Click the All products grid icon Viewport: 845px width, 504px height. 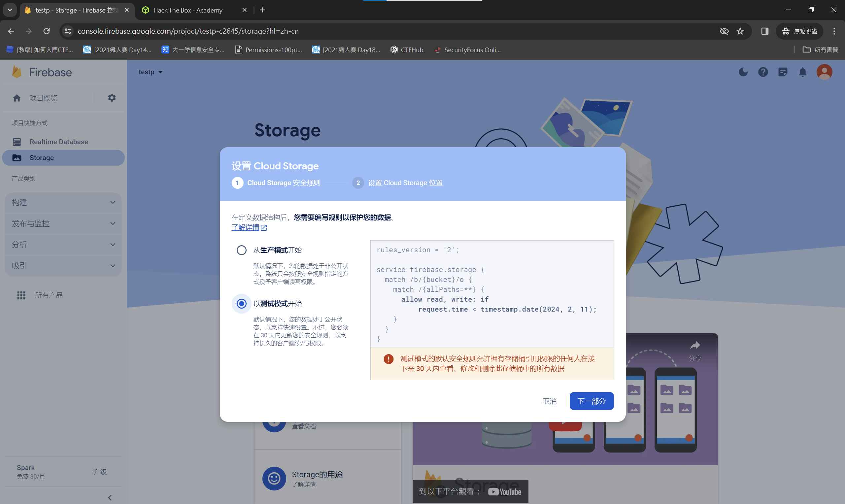[x=21, y=295]
